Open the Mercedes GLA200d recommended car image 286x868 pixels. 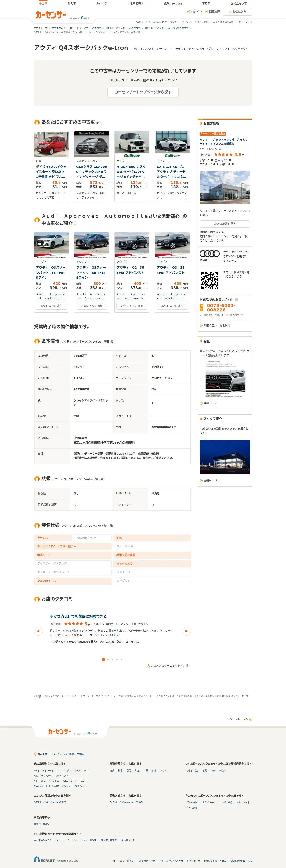click(91, 144)
